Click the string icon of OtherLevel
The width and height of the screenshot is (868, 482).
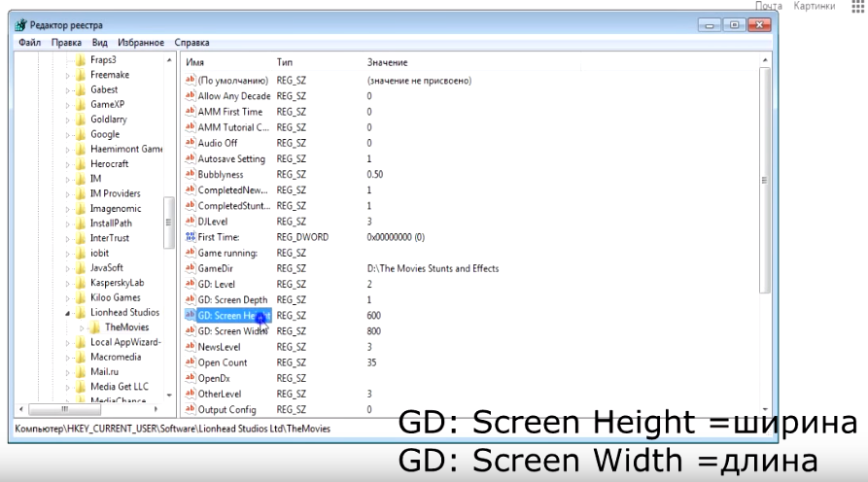[x=191, y=394]
